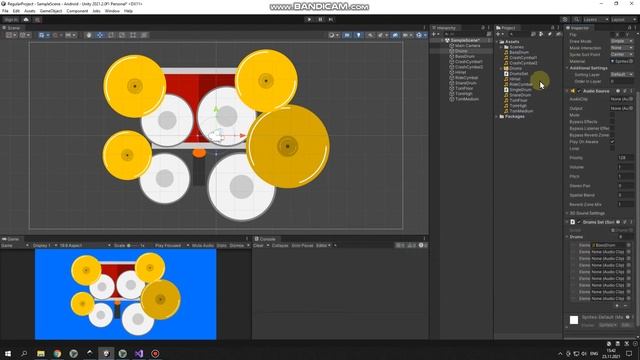Select the Move tool in Scene toolbar
Viewport: 640px width, 360px height.
click(x=100, y=35)
